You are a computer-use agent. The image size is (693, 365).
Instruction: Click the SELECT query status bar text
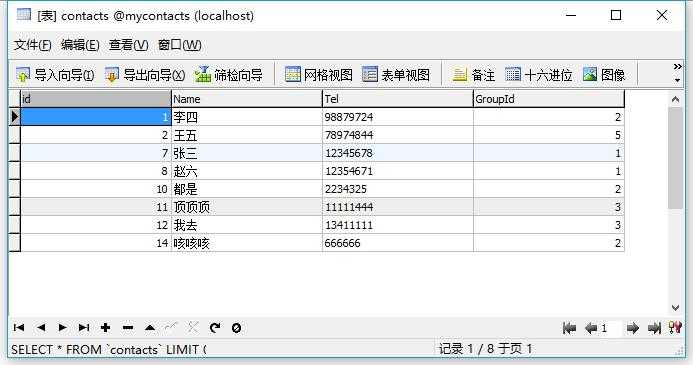point(109,350)
